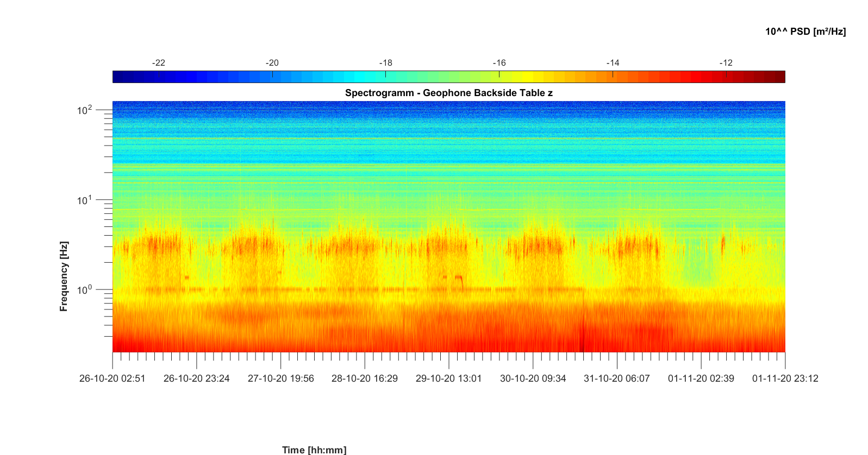Screen dimensions: 868x455
Task: Click the -12 colorbar tick label
Action: (x=726, y=63)
